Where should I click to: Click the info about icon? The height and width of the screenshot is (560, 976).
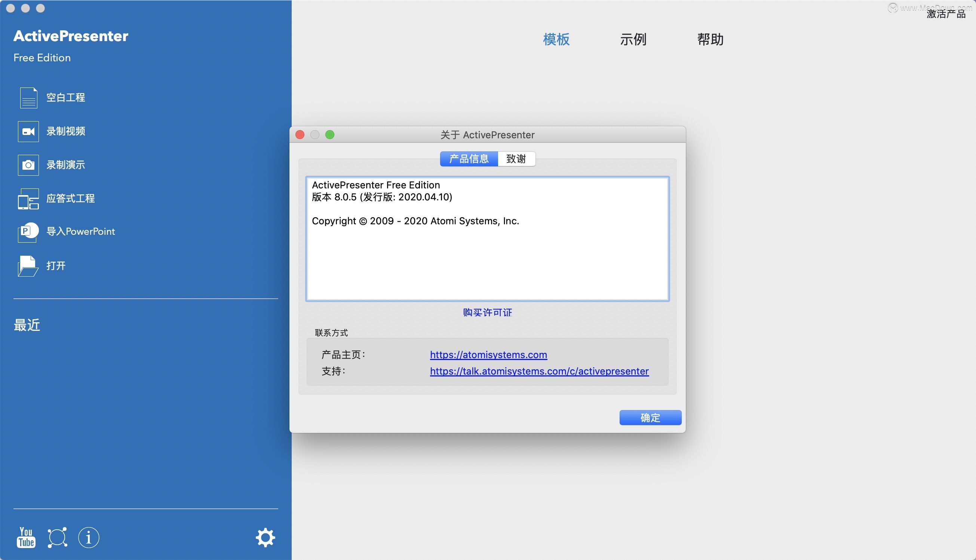point(89,537)
